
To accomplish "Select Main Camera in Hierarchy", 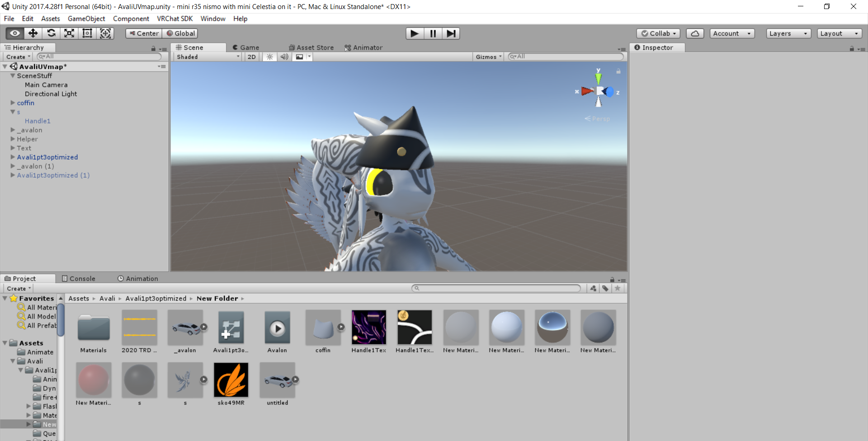I will tap(46, 85).
